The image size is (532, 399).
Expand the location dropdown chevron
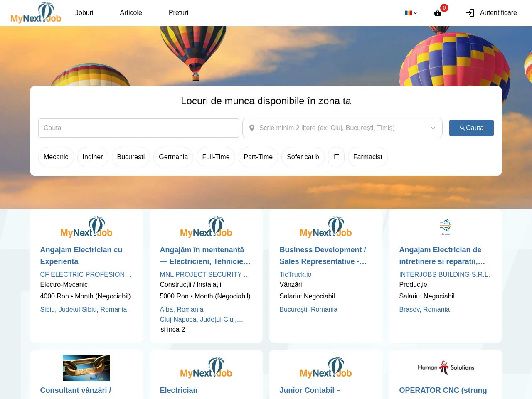click(x=433, y=128)
